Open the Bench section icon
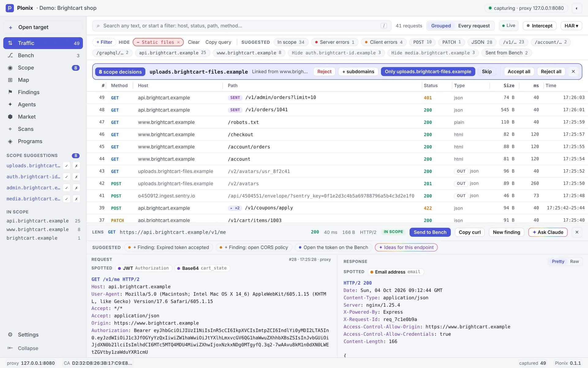The width and height of the screenshot is (588, 368). click(10, 56)
